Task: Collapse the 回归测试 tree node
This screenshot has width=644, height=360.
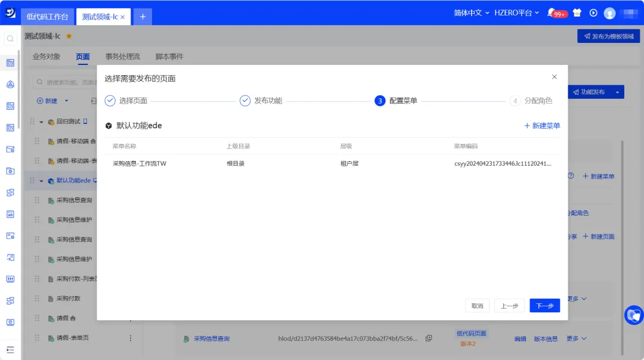Action: pos(41,122)
